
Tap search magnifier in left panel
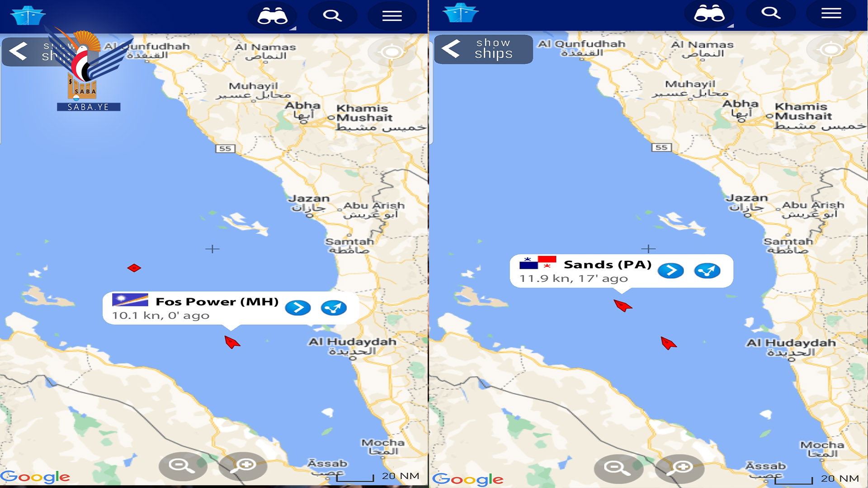click(x=332, y=16)
